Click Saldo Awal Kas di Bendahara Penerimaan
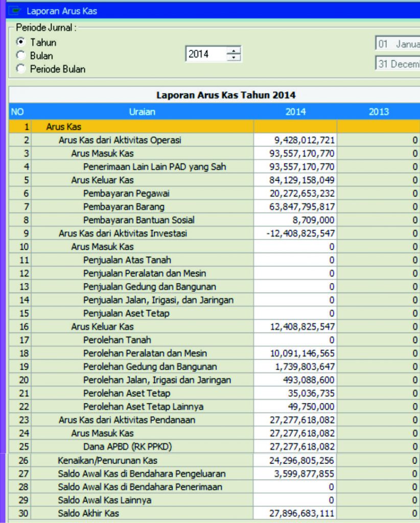 (140, 487)
